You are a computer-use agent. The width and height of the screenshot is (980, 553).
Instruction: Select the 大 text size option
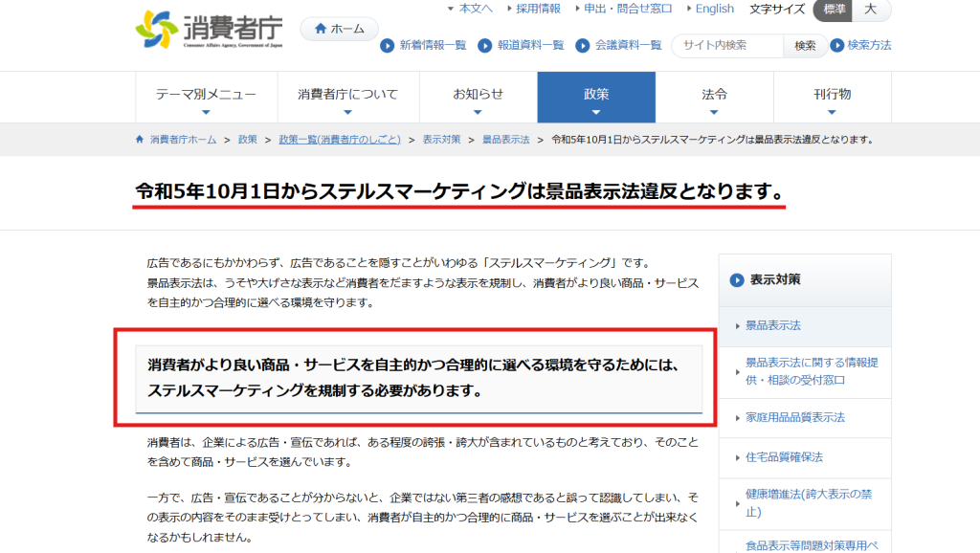click(x=871, y=11)
